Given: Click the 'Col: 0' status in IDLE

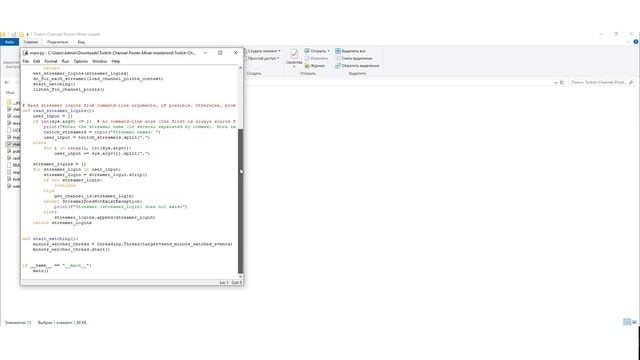Looking at the screenshot, I should pos(237,282).
